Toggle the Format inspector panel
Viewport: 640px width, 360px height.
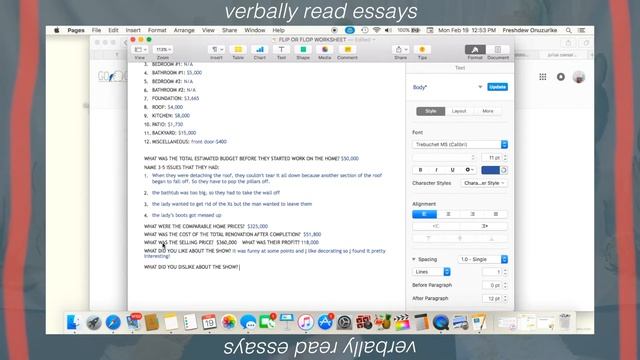[475, 49]
